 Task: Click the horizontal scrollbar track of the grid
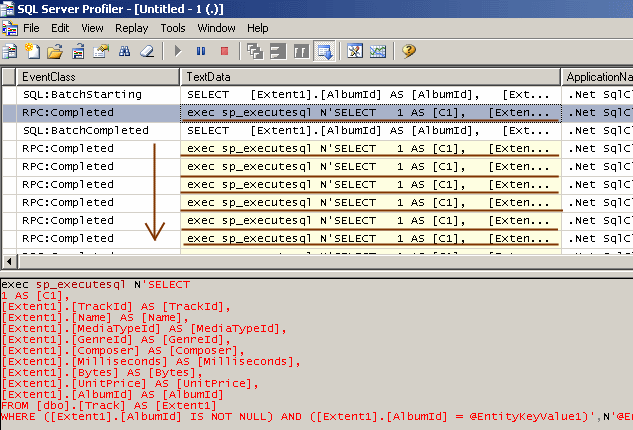coord(325,262)
